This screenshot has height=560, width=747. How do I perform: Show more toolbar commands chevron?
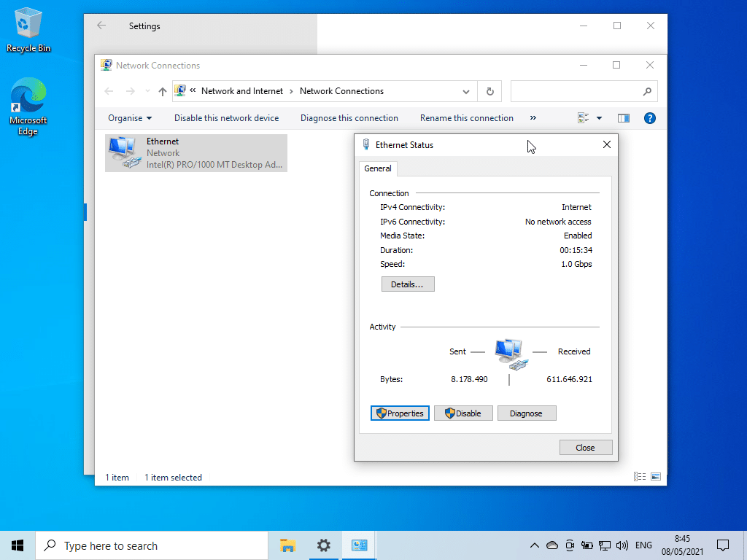pos(533,118)
